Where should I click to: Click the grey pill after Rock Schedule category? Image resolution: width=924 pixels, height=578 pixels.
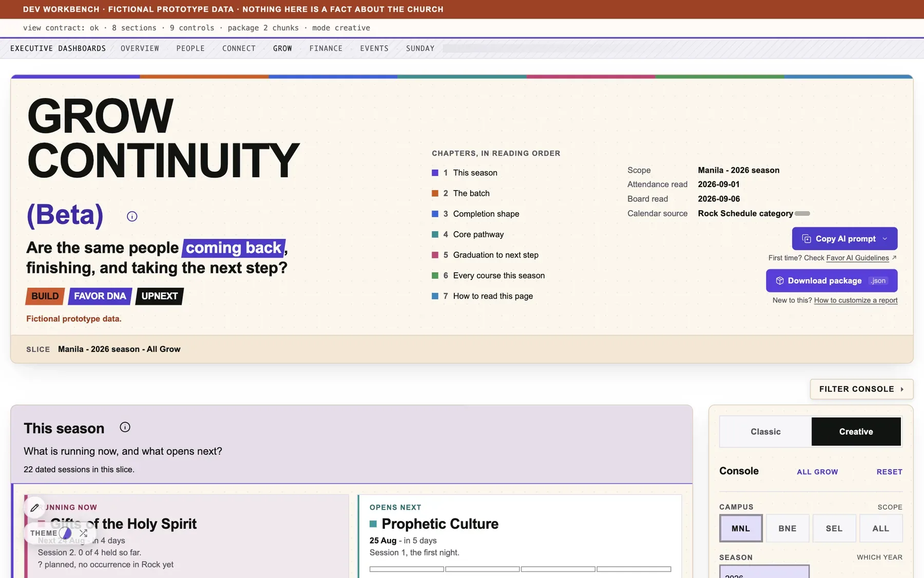tap(802, 213)
